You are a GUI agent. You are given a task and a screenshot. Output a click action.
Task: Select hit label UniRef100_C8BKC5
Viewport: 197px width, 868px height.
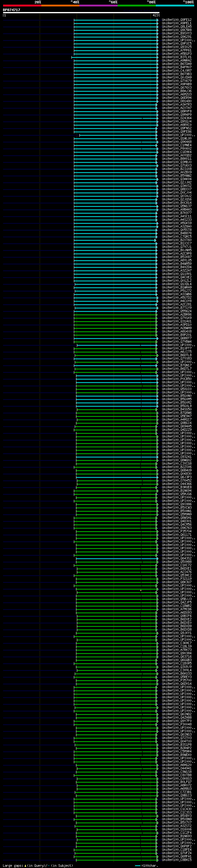tap(177, 860)
